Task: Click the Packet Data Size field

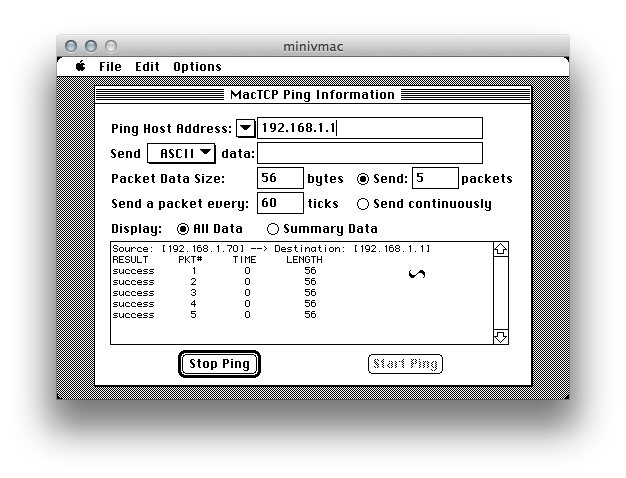Action: [x=280, y=178]
